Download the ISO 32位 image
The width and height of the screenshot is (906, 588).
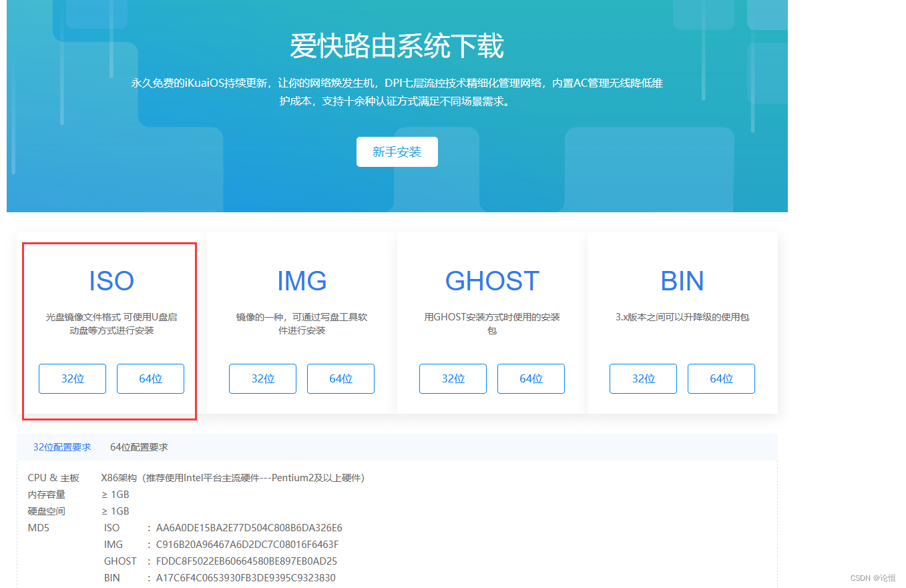(x=72, y=378)
